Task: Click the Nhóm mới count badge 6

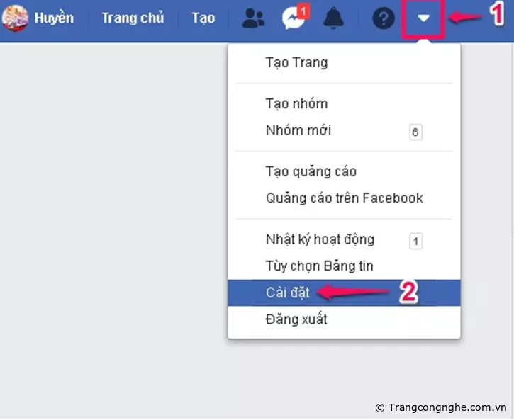Action: 415,132
